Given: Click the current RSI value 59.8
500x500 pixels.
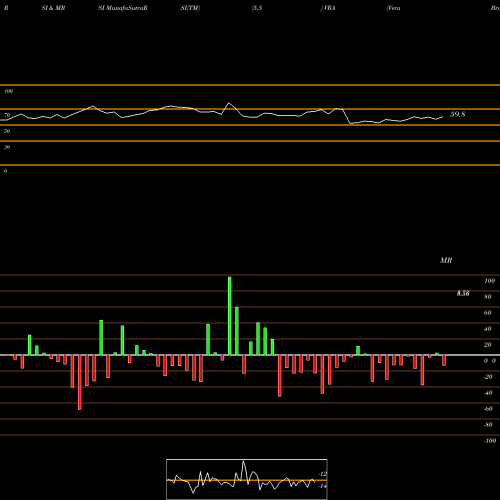Looking at the screenshot, I should (457, 114).
